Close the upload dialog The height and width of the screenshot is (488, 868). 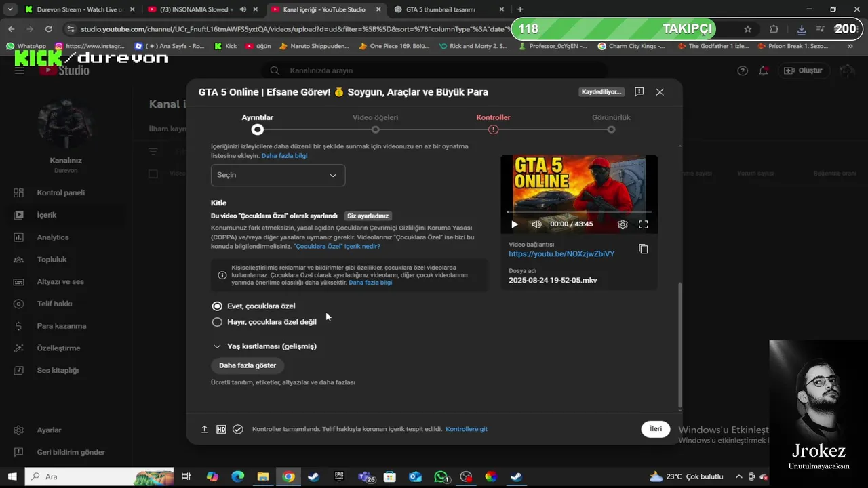660,92
